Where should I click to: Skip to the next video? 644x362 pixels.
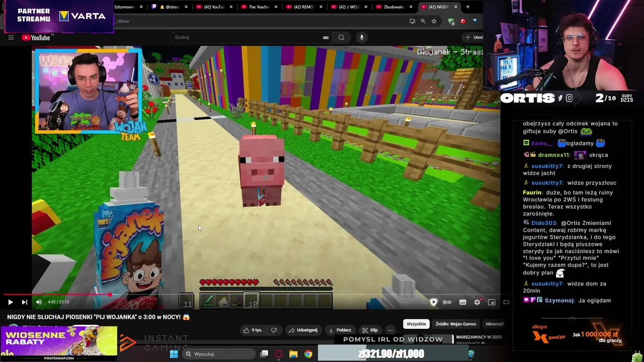(x=24, y=302)
